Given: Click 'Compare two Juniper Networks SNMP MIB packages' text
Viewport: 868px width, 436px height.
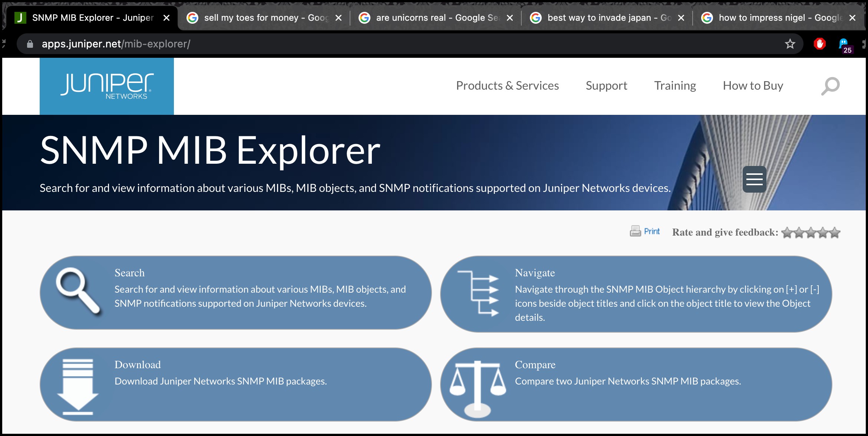Looking at the screenshot, I should 628,381.
